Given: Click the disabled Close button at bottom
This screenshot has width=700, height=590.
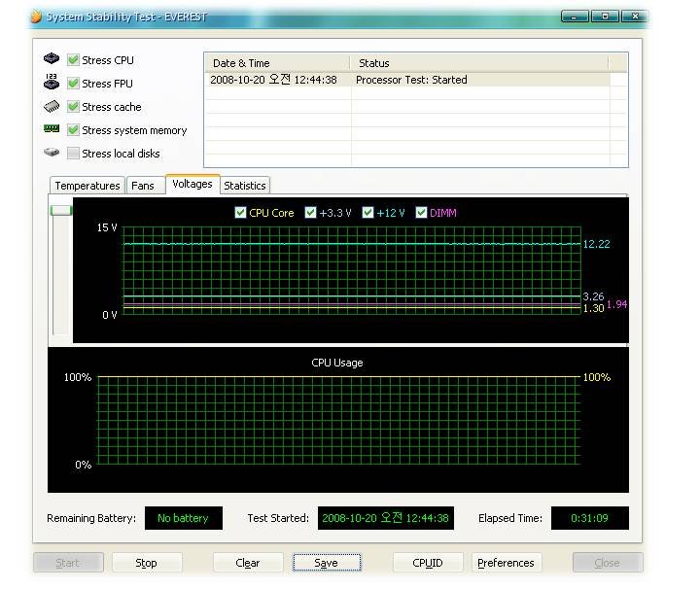Looking at the screenshot, I should coord(608,563).
